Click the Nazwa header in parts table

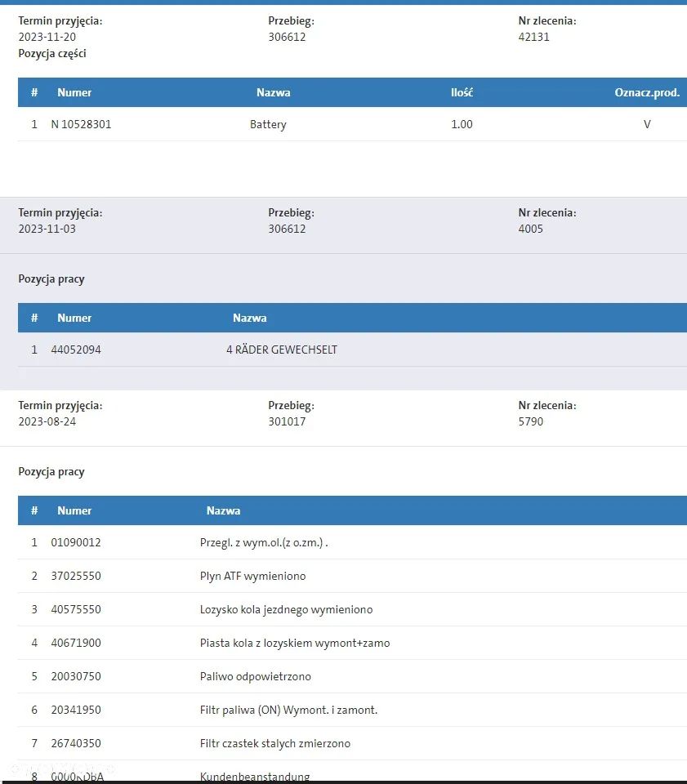273,92
